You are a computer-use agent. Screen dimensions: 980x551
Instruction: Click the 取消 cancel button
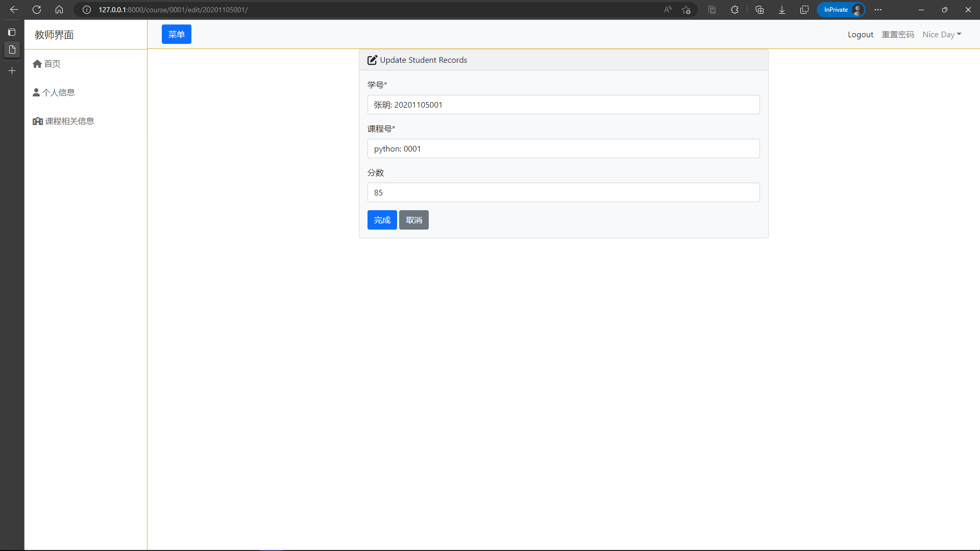pos(413,220)
